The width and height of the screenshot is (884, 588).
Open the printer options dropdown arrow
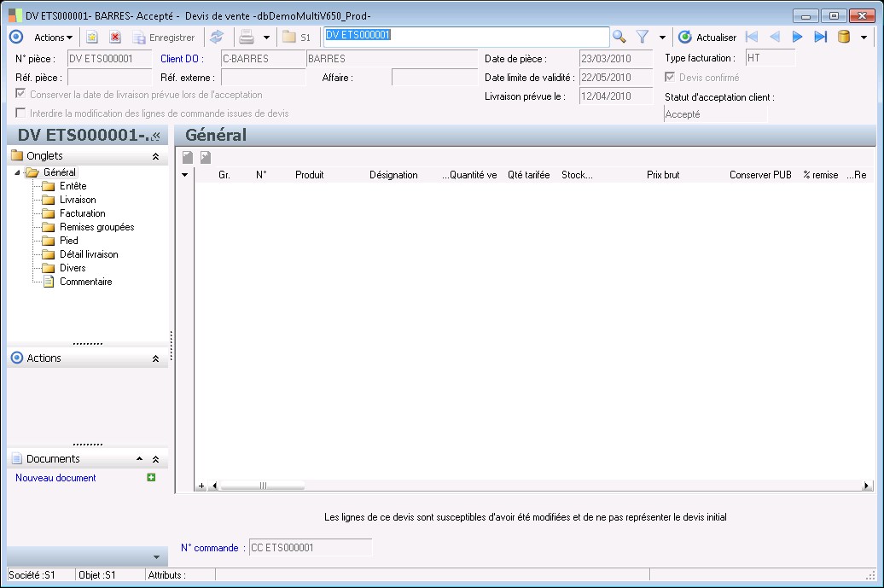266,38
